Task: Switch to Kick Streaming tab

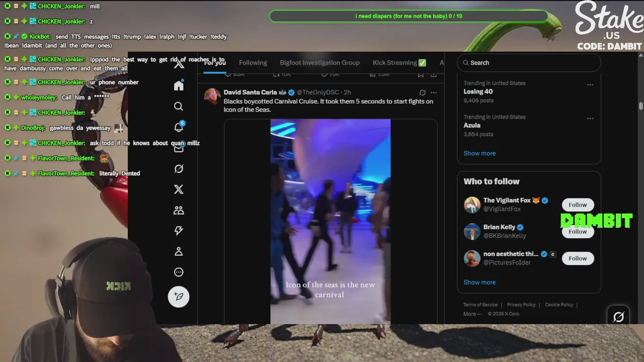Action: (399, 63)
